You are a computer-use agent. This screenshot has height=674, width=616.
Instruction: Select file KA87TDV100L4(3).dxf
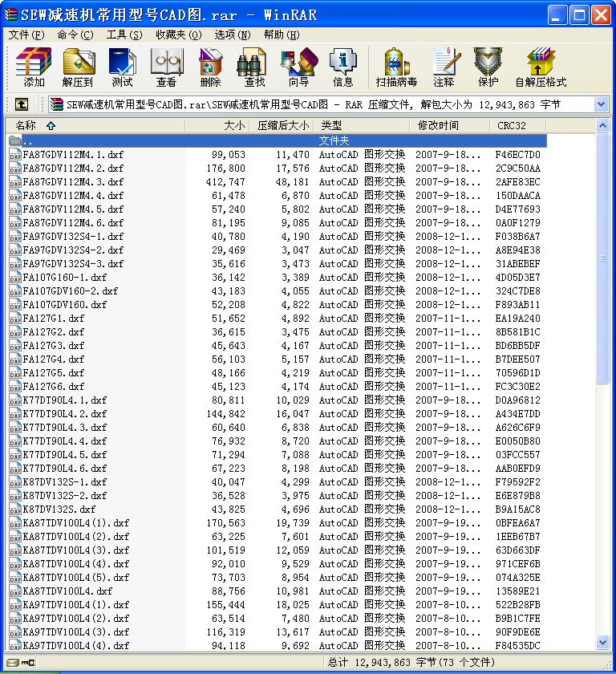(x=76, y=550)
